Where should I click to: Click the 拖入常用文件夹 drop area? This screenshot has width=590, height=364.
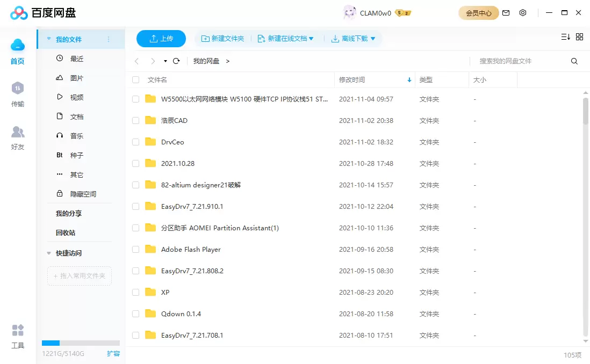tap(80, 276)
